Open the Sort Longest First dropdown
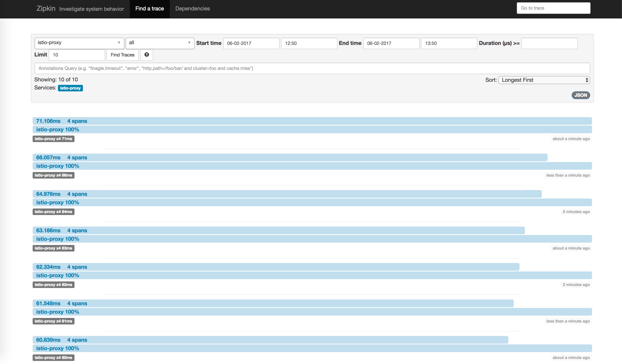This screenshot has width=622, height=364. (544, 80)
